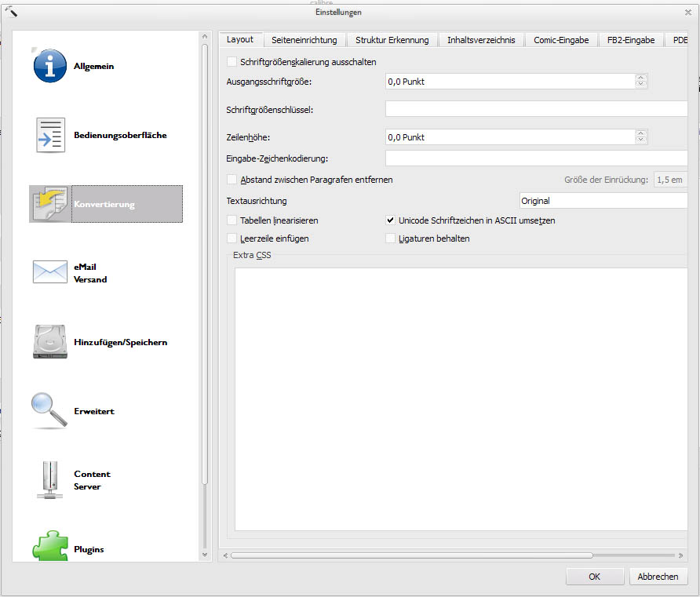The image size is (700, 597).
Task: Open the Textausrichtung Original dropdown
Action: [x=603, y=201]
